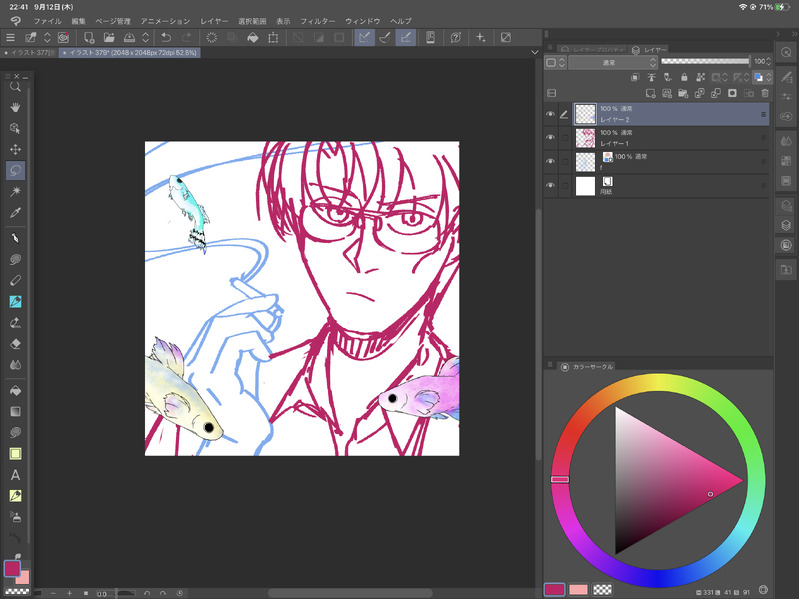
Task: Select the Move layer tool
Action: tap(15, 149)
